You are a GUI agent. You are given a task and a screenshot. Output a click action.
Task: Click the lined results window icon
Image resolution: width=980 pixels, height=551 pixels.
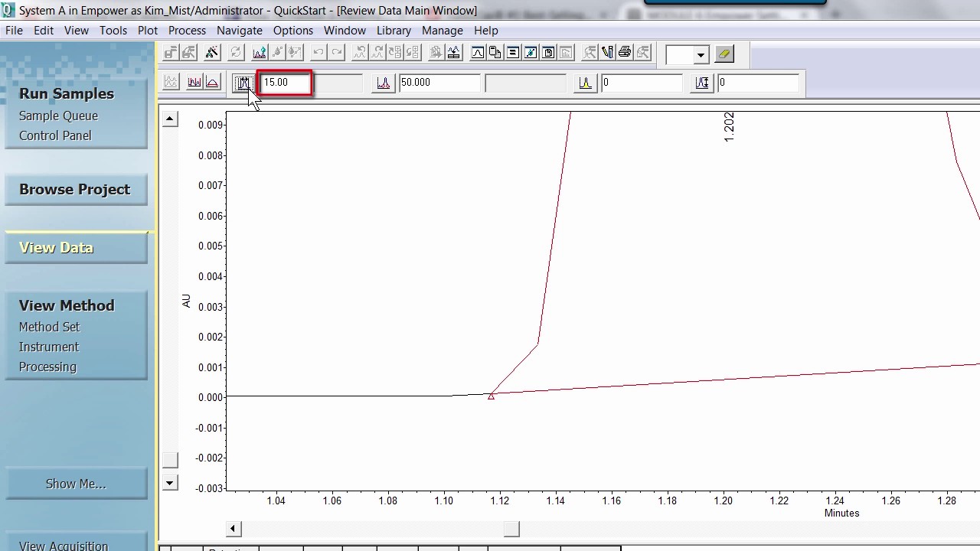[513, 53]
